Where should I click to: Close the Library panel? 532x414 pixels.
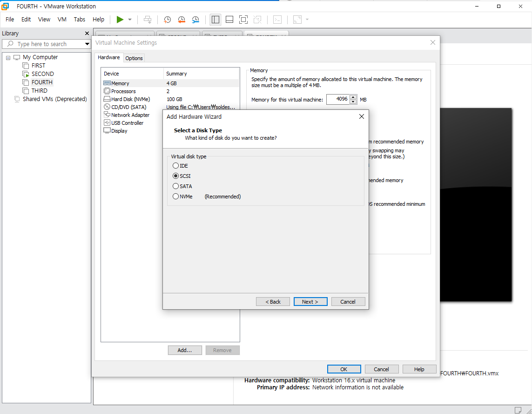(x=87, y=33)
